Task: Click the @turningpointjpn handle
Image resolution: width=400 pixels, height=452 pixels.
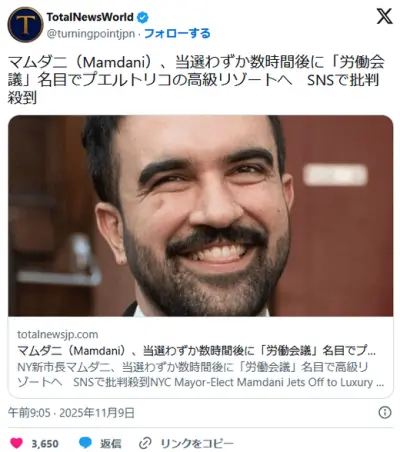Action: (91, 34)
